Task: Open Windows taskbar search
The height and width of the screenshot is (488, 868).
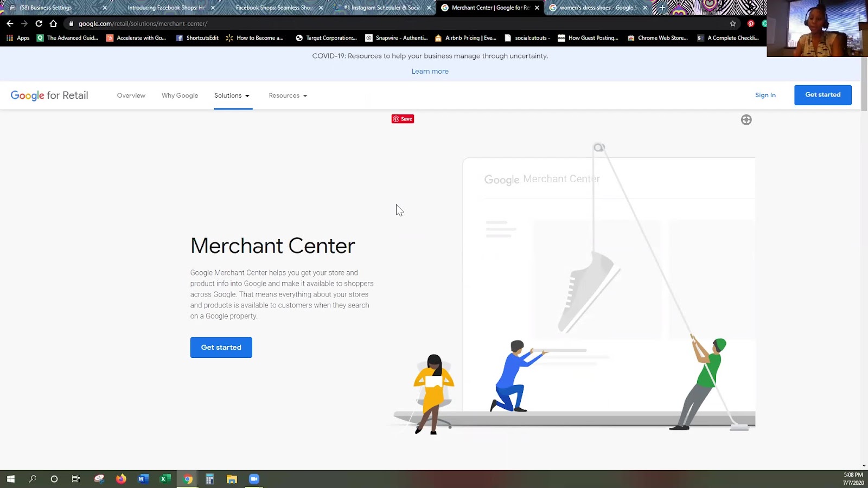Action: tap(33, 479)
